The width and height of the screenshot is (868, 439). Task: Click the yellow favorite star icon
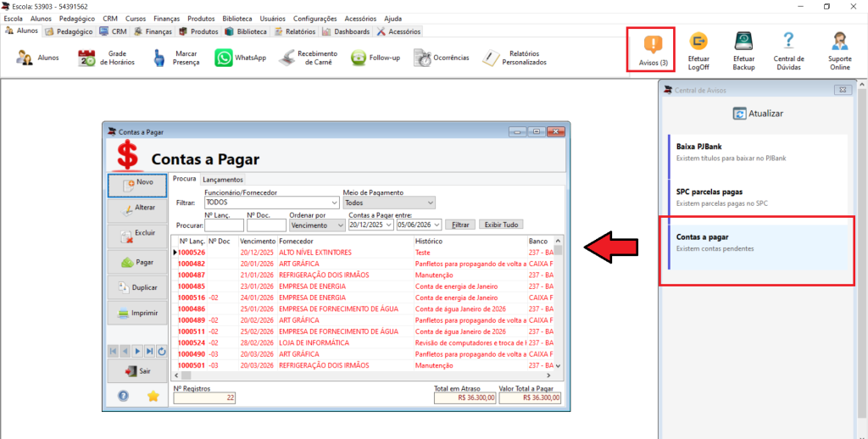click(x=153, y=395)
